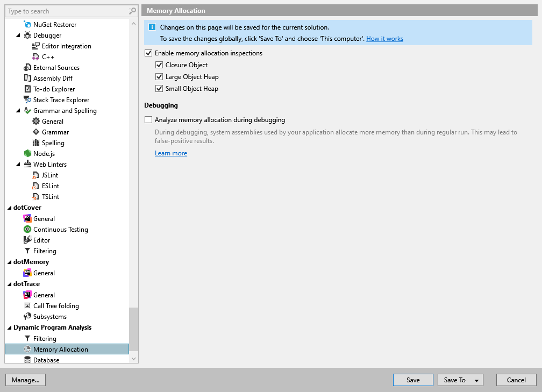Click the tree scrollbar up arrow

pos(133,24)
